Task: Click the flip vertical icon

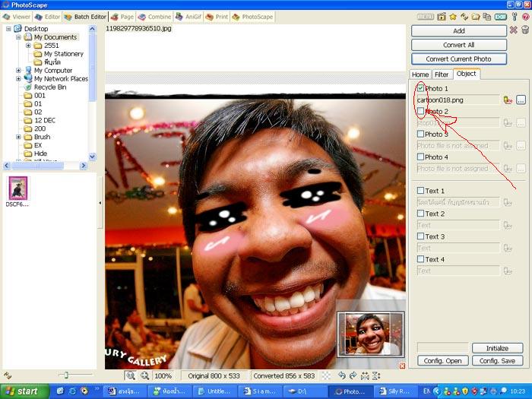Action: [x=376, y=375]
